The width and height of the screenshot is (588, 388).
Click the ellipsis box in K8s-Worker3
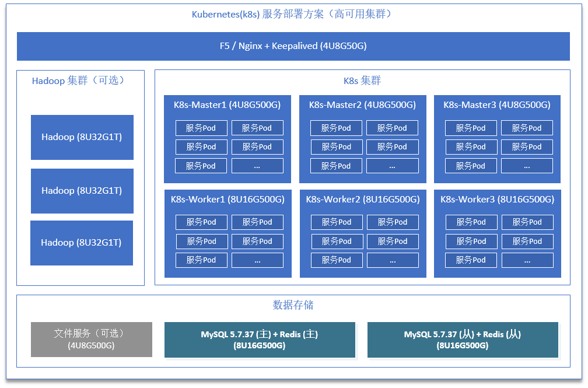pyautogui.click(x=527, y=260)
